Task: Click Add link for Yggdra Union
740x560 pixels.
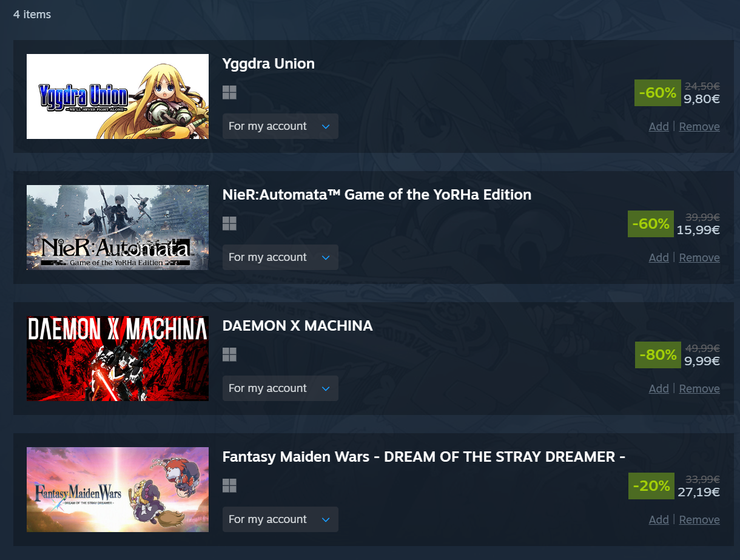Action: coord(659,126)
